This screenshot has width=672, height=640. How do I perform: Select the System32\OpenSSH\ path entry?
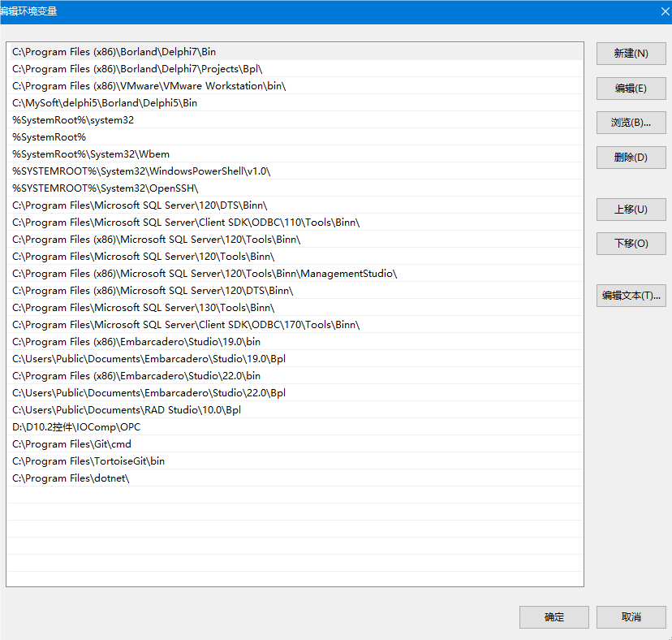coord(295,188)
